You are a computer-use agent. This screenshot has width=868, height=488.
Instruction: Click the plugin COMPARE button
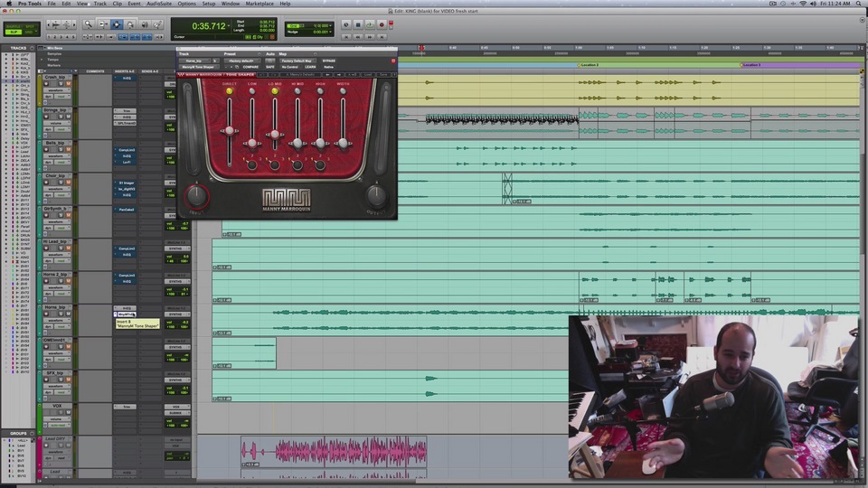click(x=250, y=67)
